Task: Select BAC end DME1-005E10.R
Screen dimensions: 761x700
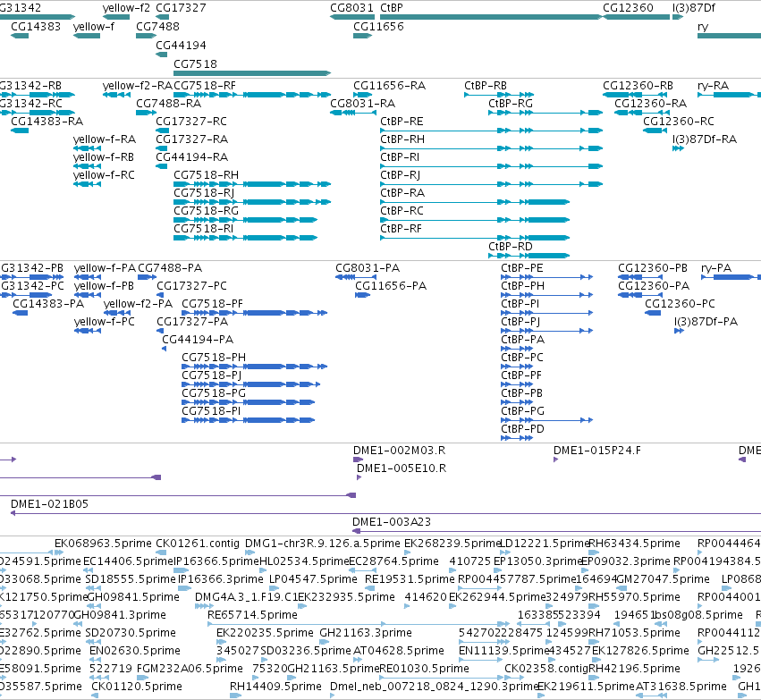Action: pyautogui.click(x=402, y=468)
